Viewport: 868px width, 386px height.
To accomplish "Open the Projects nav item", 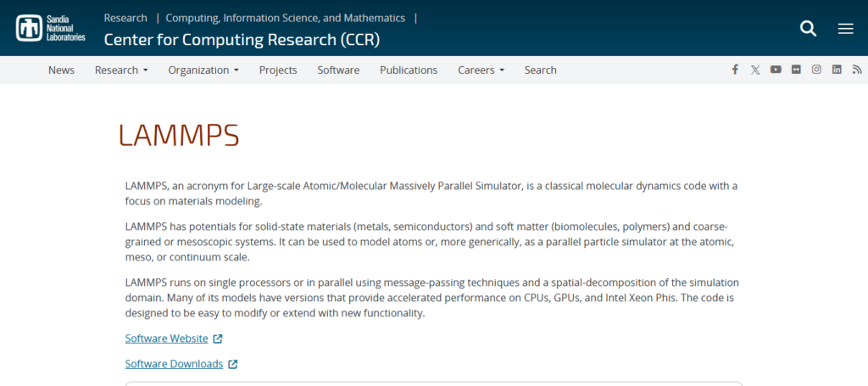I will 278,70.
